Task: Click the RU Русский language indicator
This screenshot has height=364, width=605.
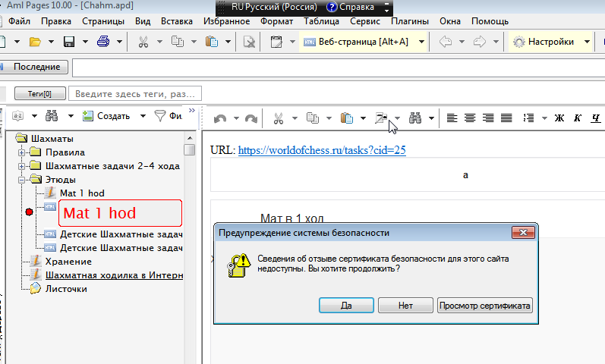Action: (x=274, y=7)
